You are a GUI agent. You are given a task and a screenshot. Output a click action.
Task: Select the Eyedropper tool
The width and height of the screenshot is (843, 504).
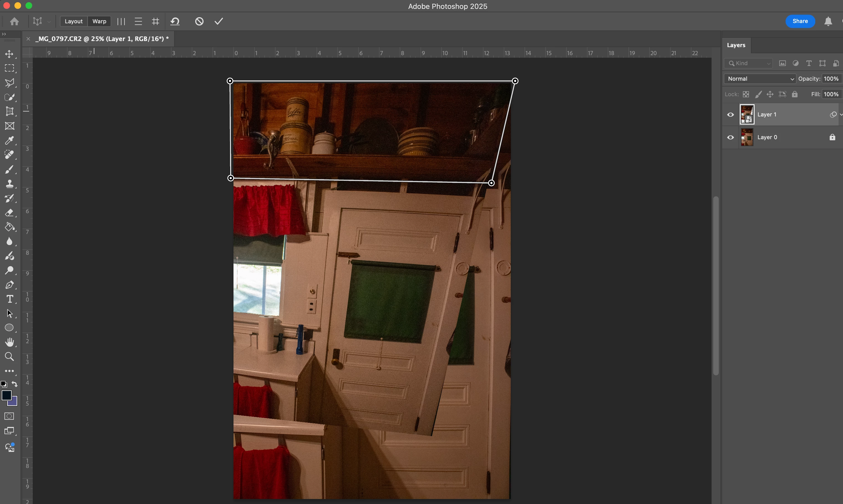(x=9, y=140)
